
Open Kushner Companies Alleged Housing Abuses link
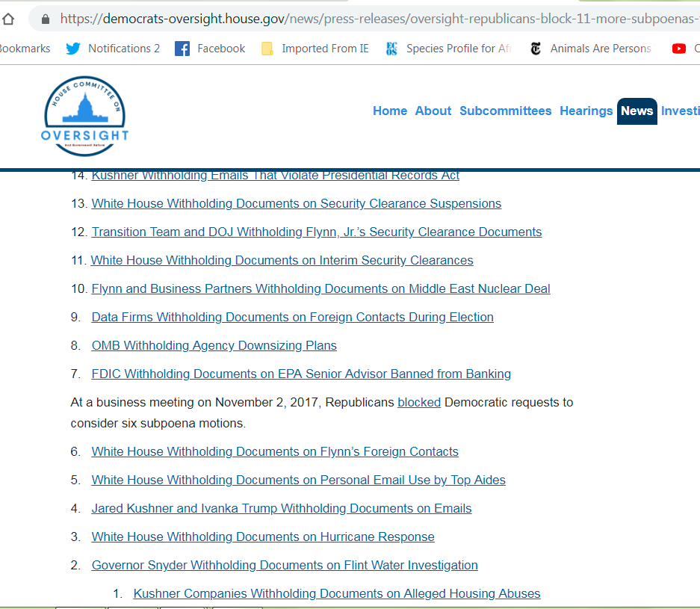click(x=337, y=593)
